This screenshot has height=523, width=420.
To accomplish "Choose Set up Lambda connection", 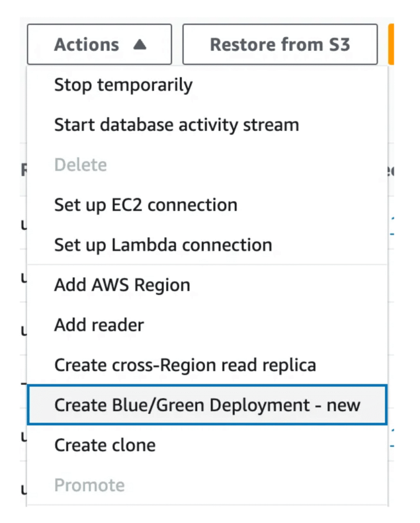I will (x=163, y=245).
